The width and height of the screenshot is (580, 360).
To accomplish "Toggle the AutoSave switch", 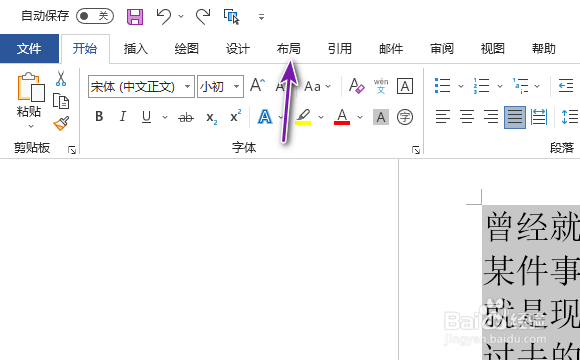I will 95,16.
